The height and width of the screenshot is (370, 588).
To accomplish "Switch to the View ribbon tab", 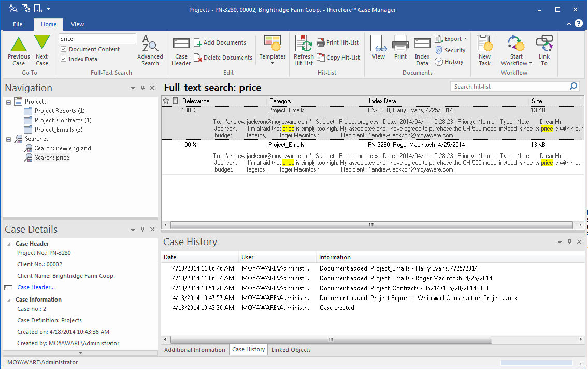I will [x=77, y=24].
